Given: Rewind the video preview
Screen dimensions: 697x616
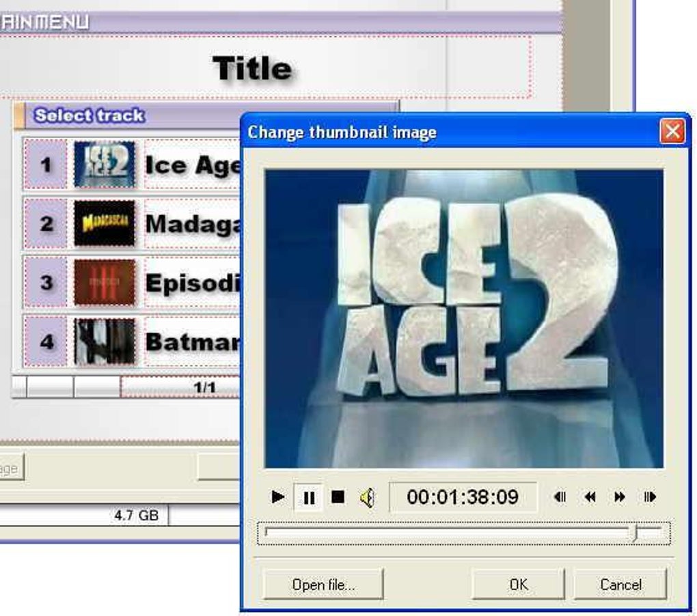Looking at the screenshot, I should pos(590,497).
